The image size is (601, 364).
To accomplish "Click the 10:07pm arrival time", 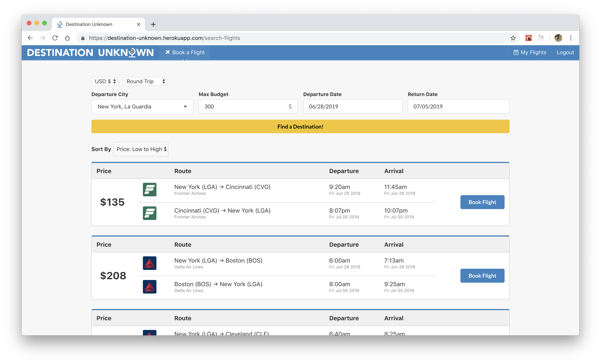I will pos(396,210).
